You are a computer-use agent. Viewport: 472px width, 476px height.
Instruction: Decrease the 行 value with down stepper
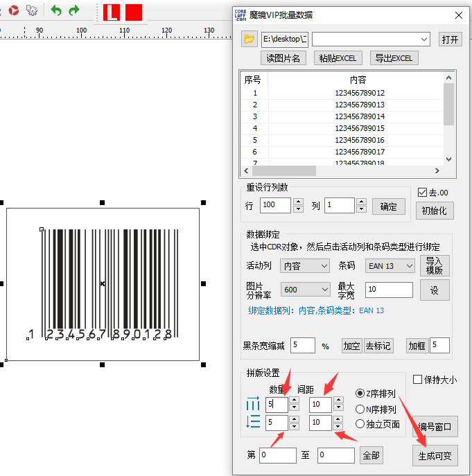(298, 209)
